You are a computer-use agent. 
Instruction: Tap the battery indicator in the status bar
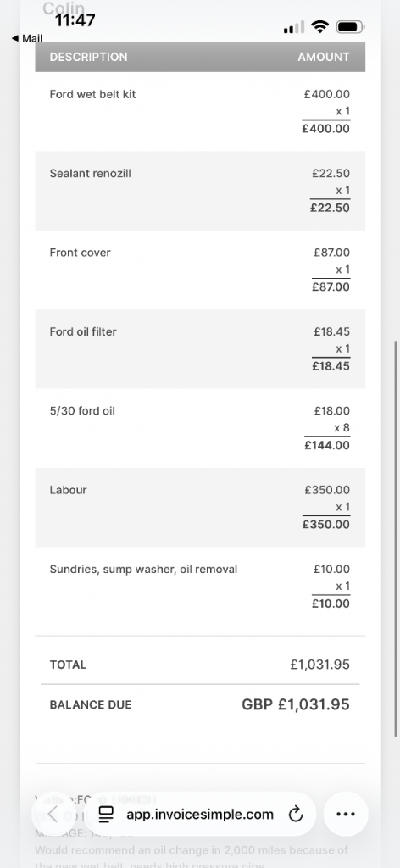pyautogui.click(x=350, y=26)
